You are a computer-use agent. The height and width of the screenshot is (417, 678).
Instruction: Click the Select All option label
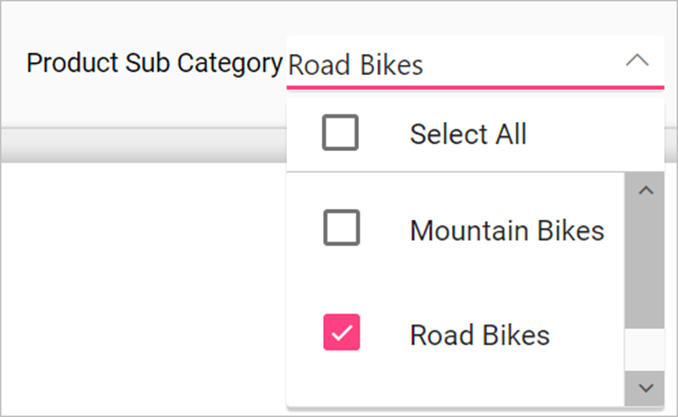pos(468,134)
